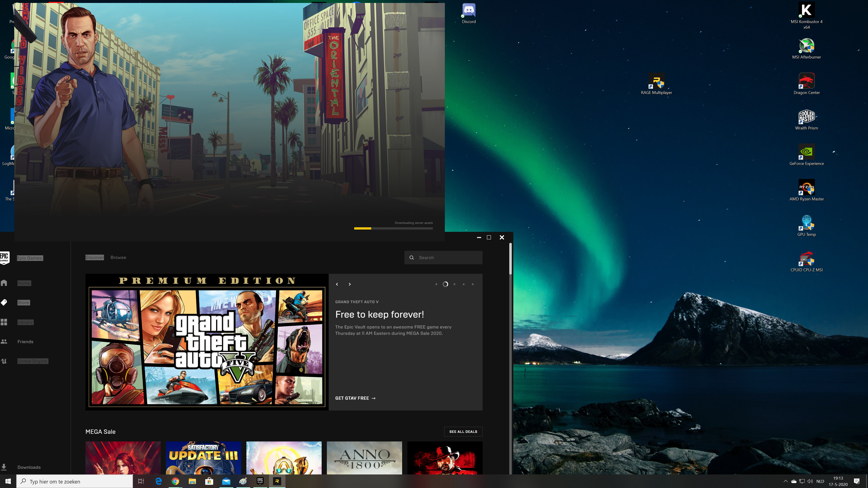Click the Google Chrome taskbar icon
The image size is (868, 488).
(x=175, y=481)
